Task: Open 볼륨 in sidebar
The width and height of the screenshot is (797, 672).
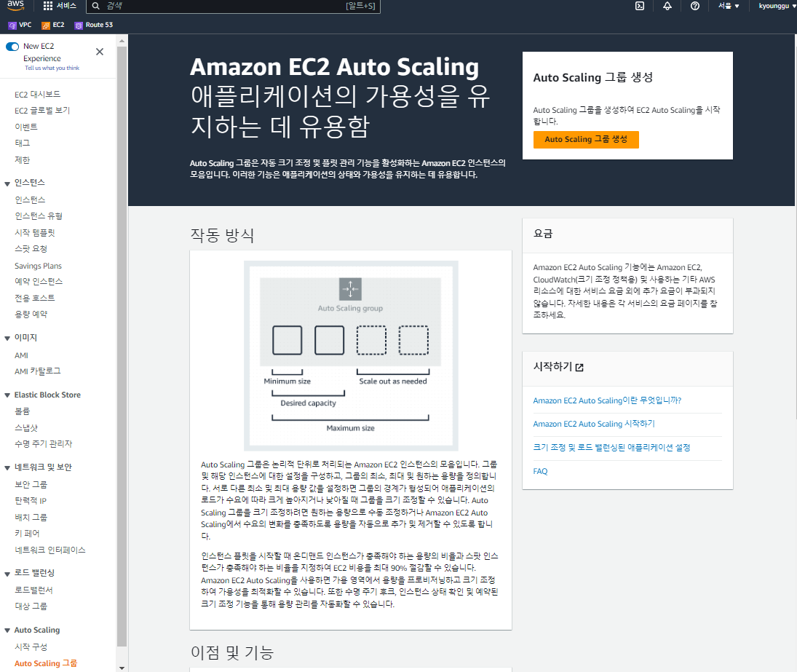Action: pyautogui.click(x=23, y=411)
